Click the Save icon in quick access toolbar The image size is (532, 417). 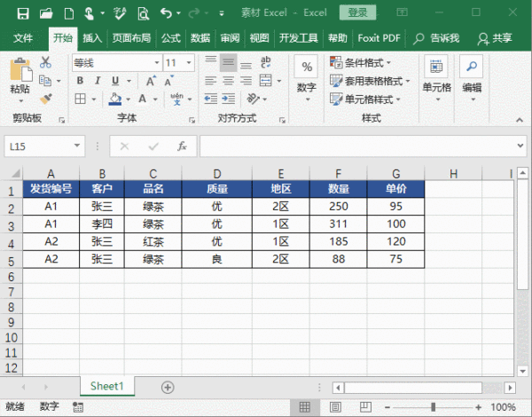23,13
